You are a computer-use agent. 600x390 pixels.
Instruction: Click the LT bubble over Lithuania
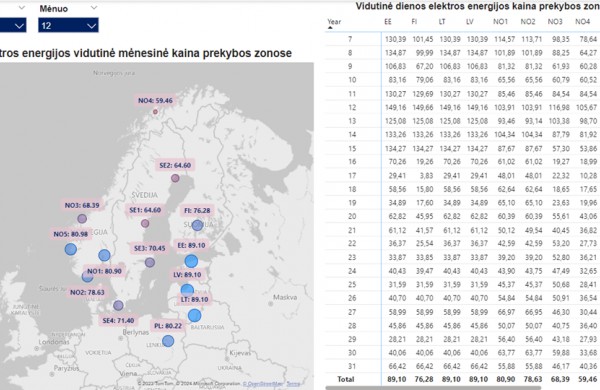194,315
